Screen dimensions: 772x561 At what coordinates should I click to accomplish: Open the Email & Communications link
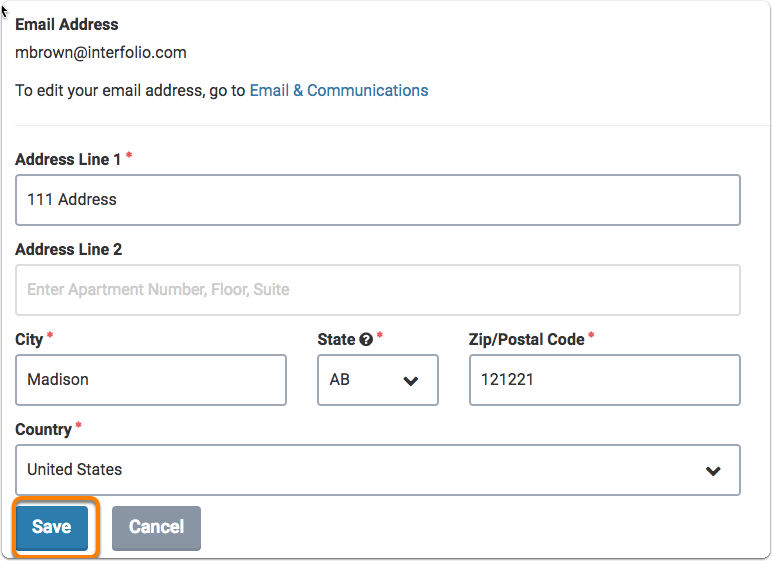338,90
